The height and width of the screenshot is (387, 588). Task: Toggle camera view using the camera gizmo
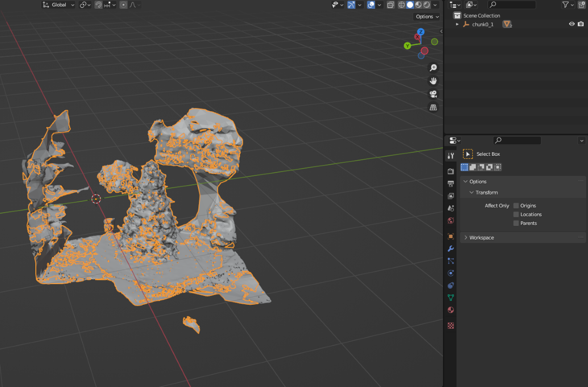(433, 94)
